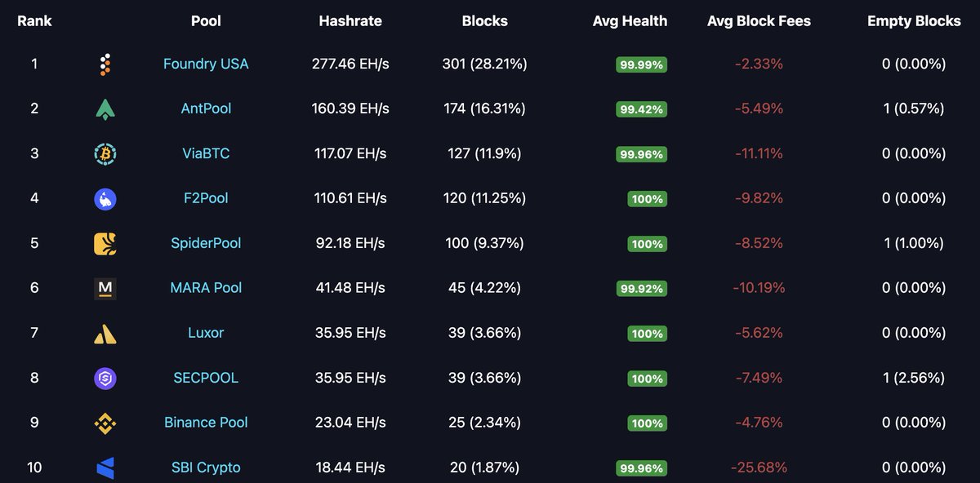Screen dimensions: 980x483
Task: Click SBI Crypto's 99.96% health badge
Action: 641,468
